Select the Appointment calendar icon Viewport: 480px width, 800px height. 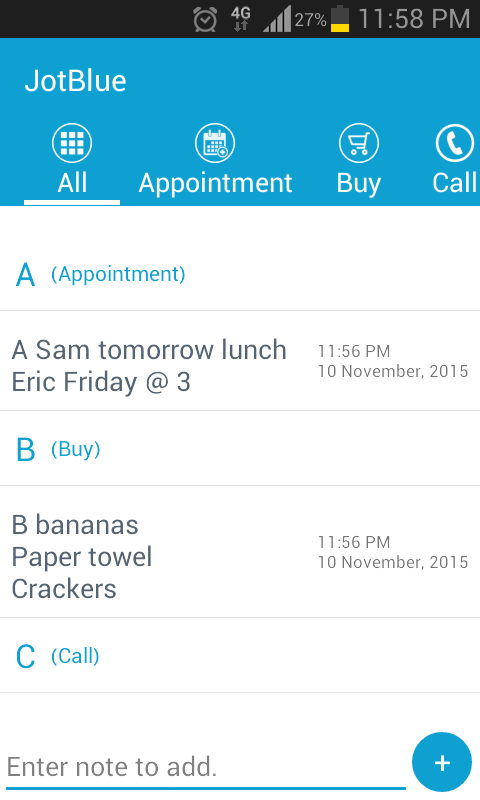(x=215, y=143)
